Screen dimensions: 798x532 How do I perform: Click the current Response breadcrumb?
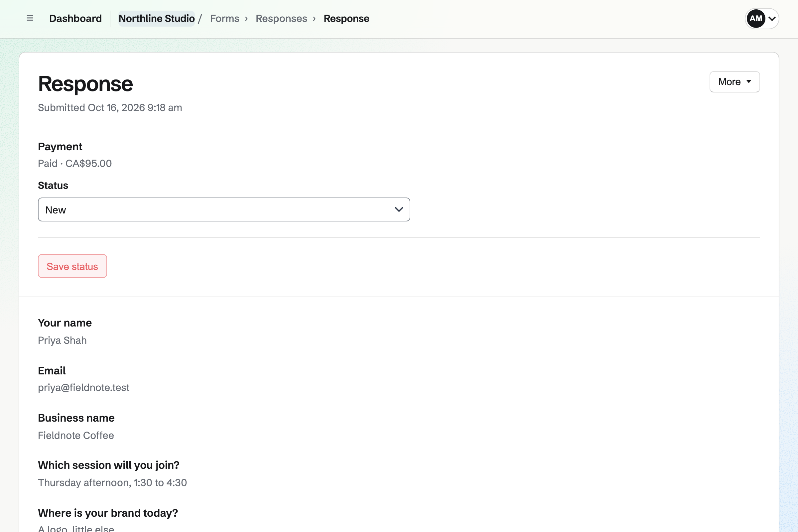346,18
